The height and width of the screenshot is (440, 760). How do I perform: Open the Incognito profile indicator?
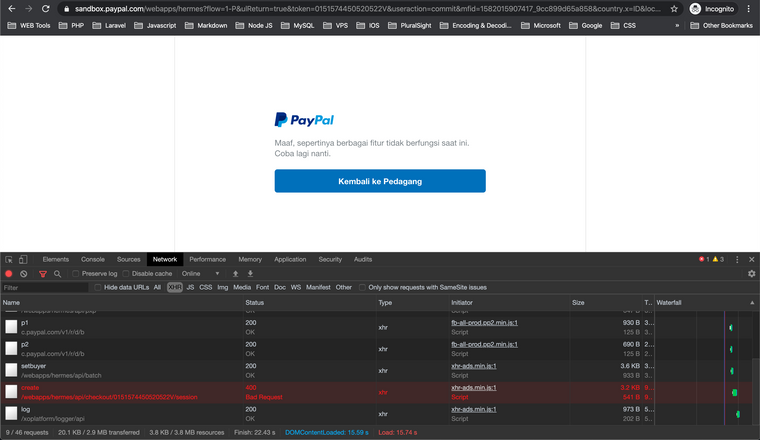pyautogui.click(x=712, y=9)
